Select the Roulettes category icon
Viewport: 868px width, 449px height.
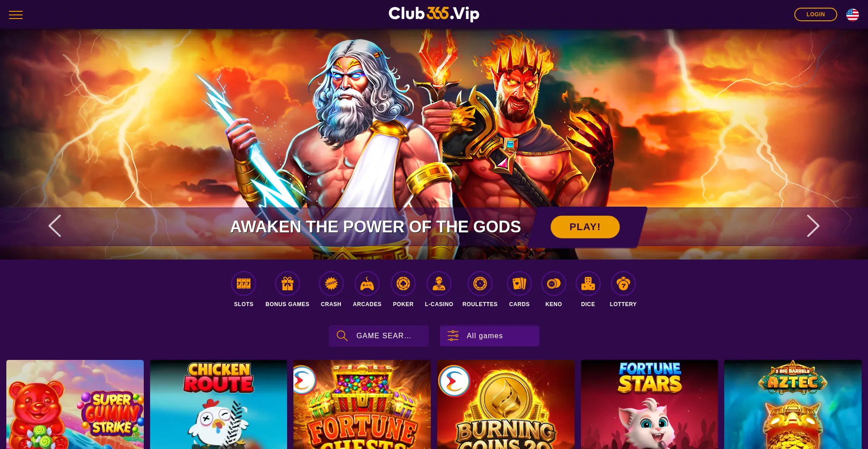coord(480,284)
